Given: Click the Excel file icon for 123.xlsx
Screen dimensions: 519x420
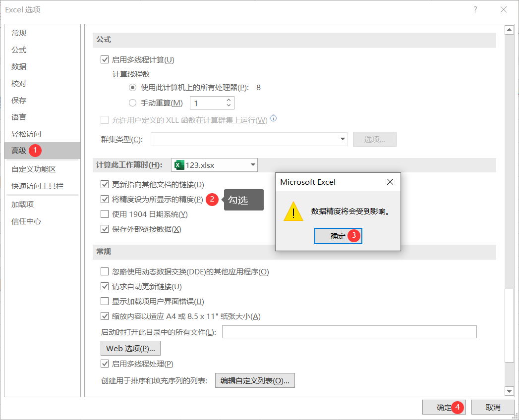Looking at the screenshot, I should click(179, 165).
